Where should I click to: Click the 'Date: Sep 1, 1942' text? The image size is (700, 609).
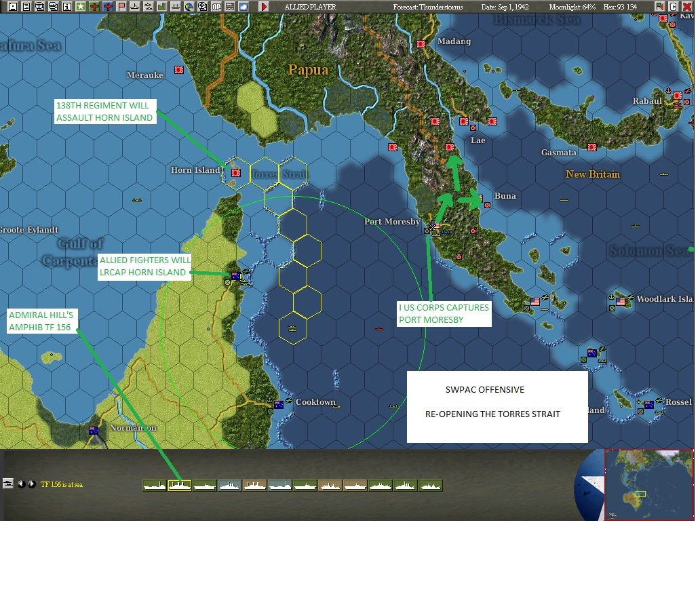coord(505,7)
